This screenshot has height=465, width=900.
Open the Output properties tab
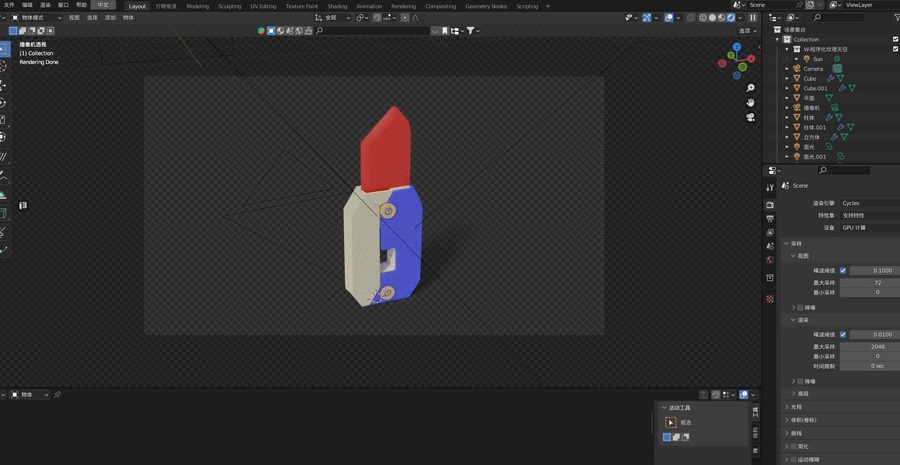point(770,219)
